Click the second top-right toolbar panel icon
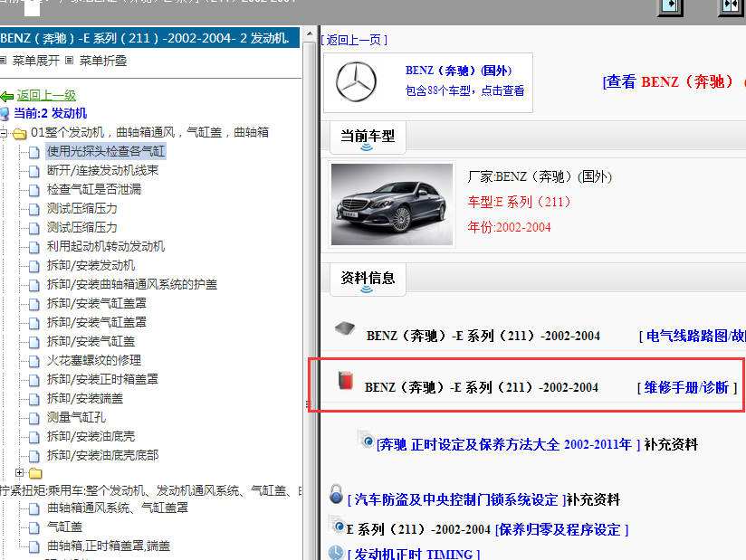 (731, 6)
